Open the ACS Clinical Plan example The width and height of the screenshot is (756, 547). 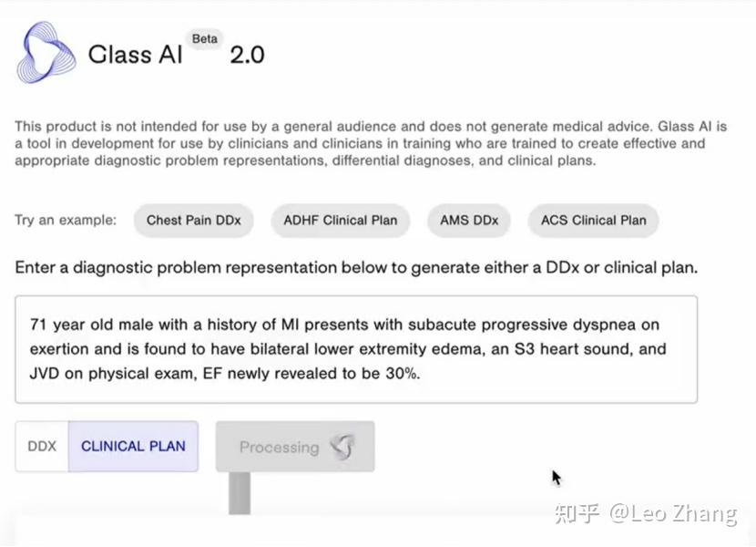coord(593,220)
